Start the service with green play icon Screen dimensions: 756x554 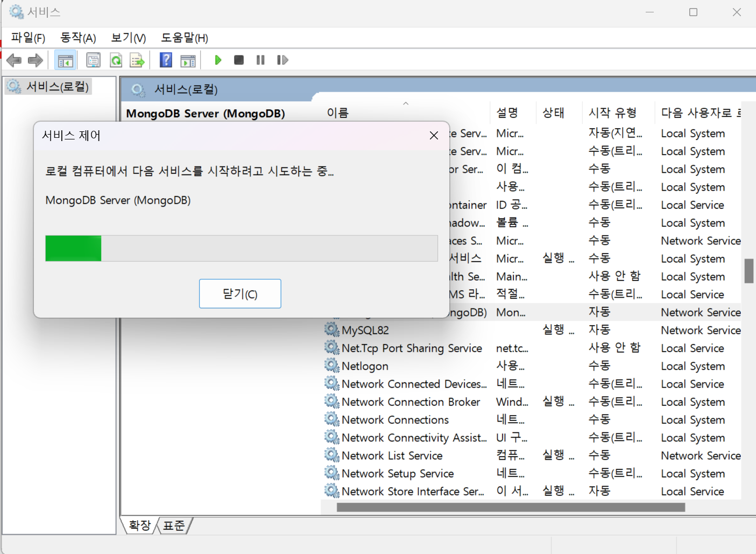coord(218,60)
